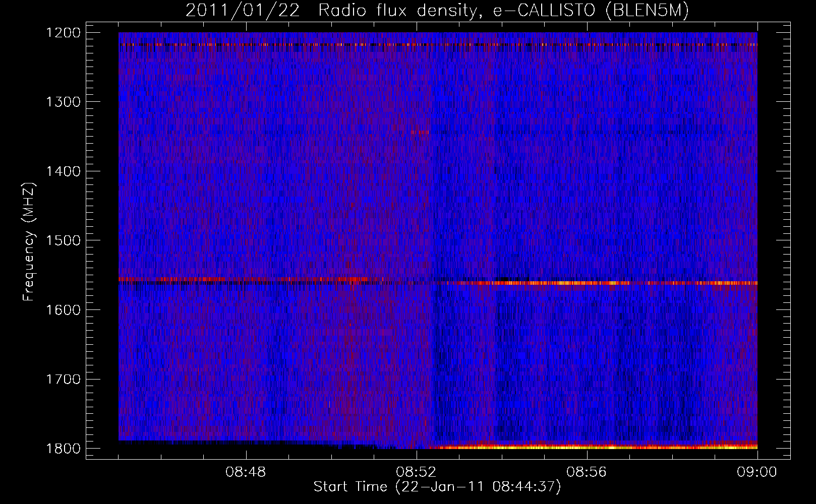Click the 08:52 time axis label
816x504 pixels.
(x=416, y=472)
